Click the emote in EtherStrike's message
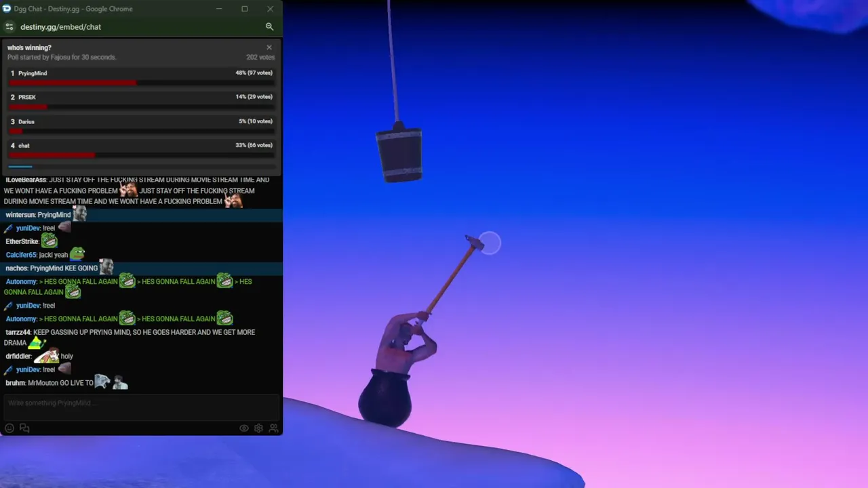The height and width of the screenshot is (488, 868). tap(49, 240)
